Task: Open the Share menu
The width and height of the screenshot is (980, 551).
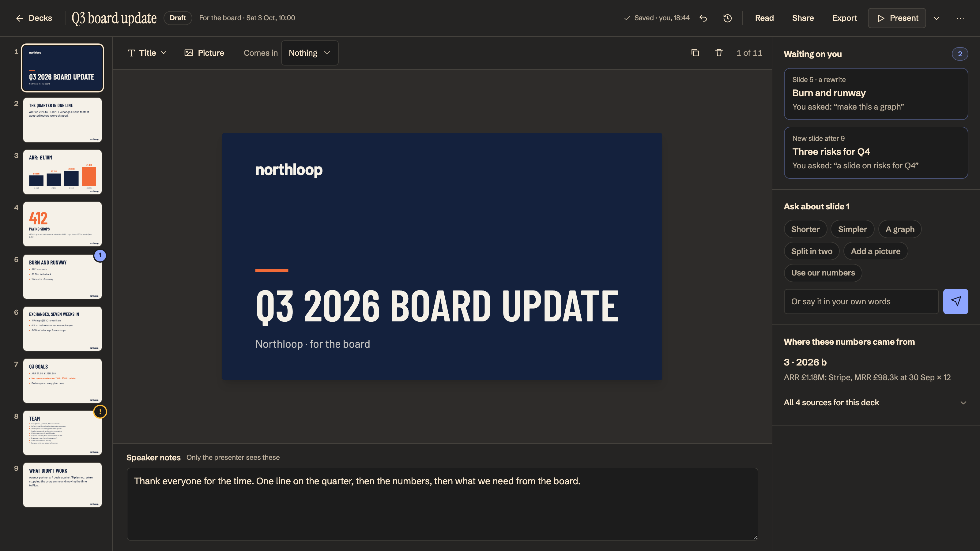Action: click(x=803, y=18)
